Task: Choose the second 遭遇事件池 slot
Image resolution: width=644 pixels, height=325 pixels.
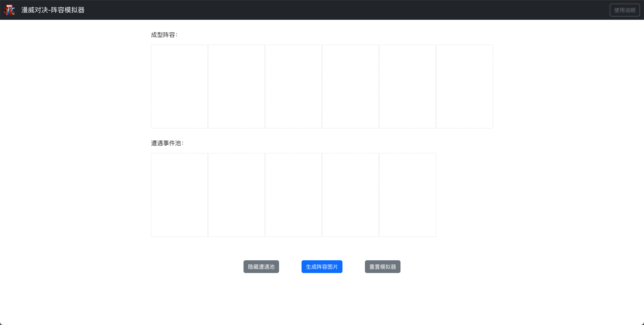Action: point(236,195)
